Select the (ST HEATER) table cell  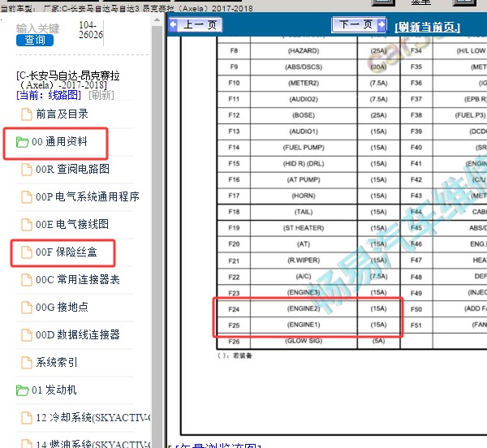pos(304,228)
